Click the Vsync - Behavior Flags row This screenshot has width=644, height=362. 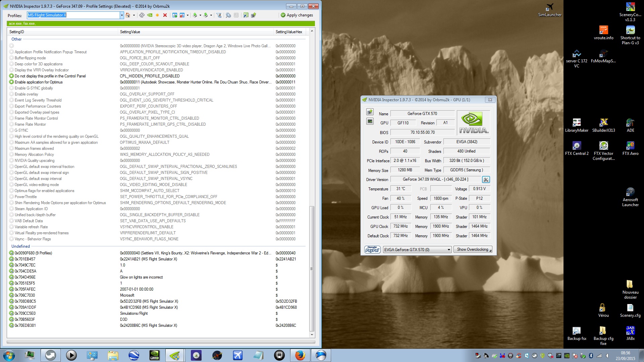[157, 239]
